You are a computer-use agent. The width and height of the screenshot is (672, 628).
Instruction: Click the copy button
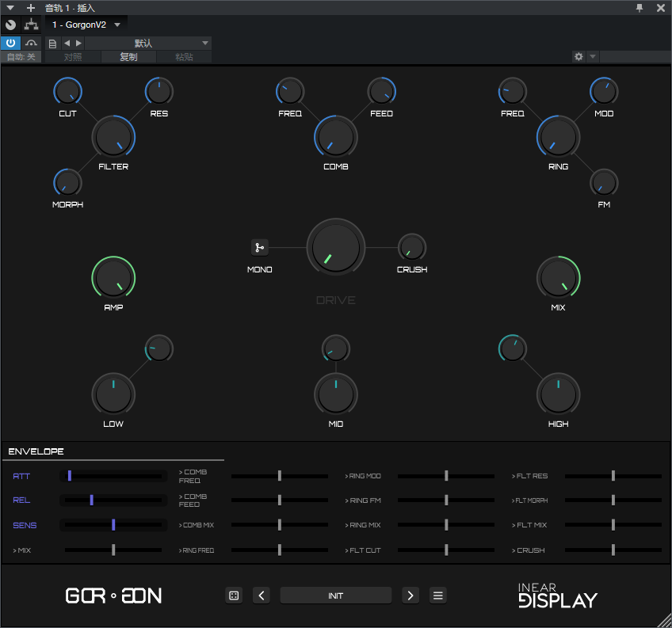pos(128,56)
